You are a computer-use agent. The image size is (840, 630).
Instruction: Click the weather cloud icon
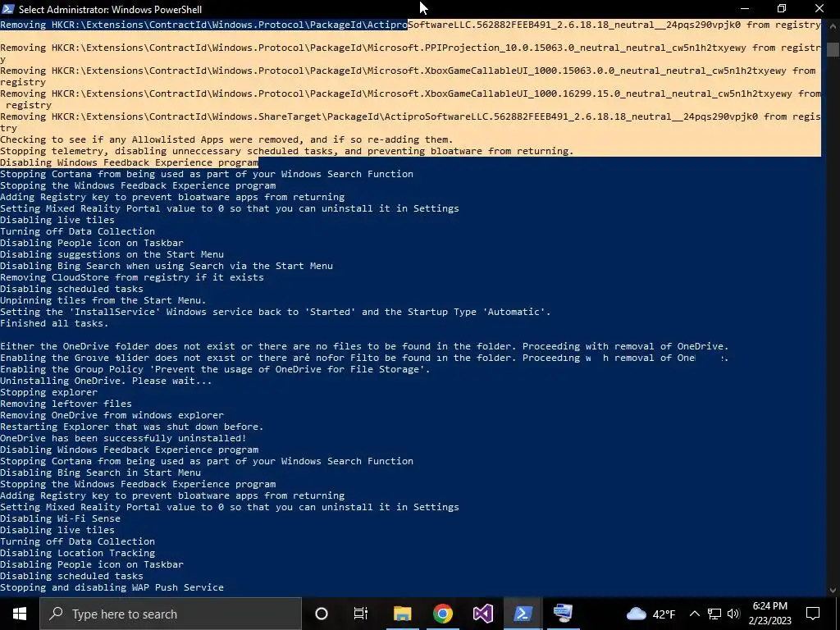tap(636, 614)
